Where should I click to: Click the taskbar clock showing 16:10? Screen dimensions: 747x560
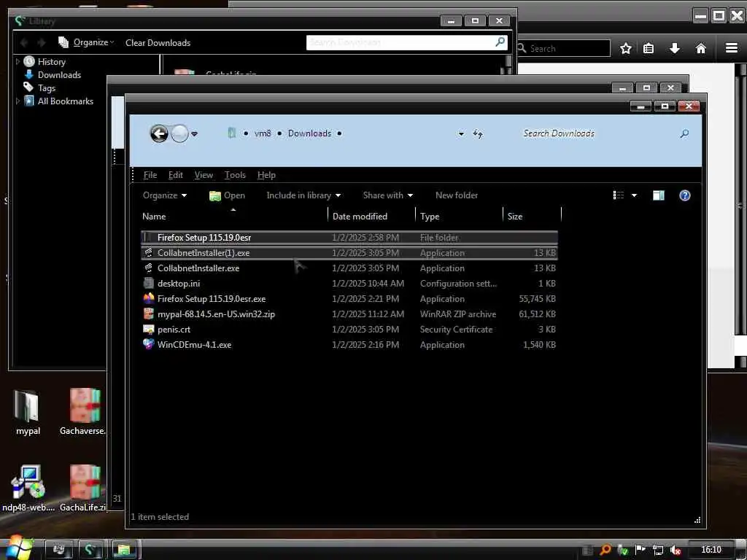coord(711,550)
